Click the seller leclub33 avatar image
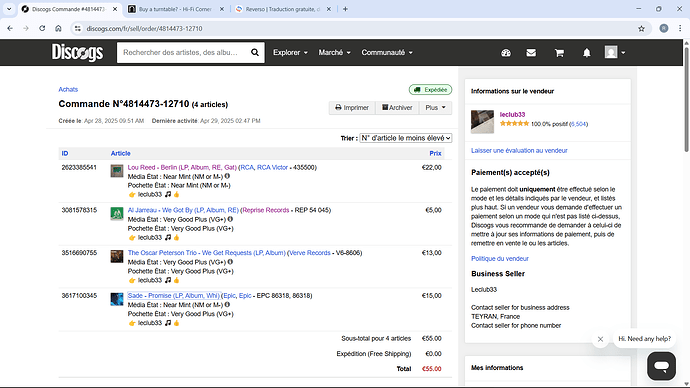 [x=482, y=121]
